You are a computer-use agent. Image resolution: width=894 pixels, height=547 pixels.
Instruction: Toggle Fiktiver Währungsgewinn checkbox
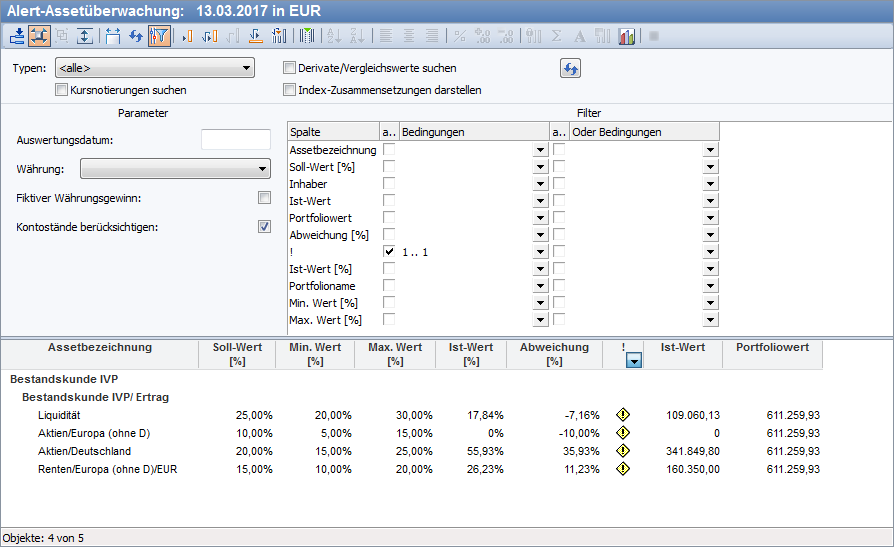coord(264,197)
